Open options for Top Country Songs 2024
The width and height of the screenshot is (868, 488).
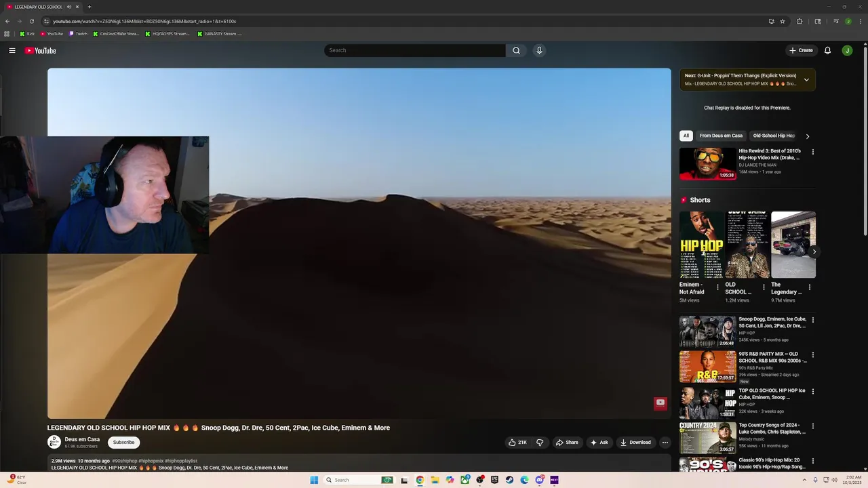tap(813, 426)
